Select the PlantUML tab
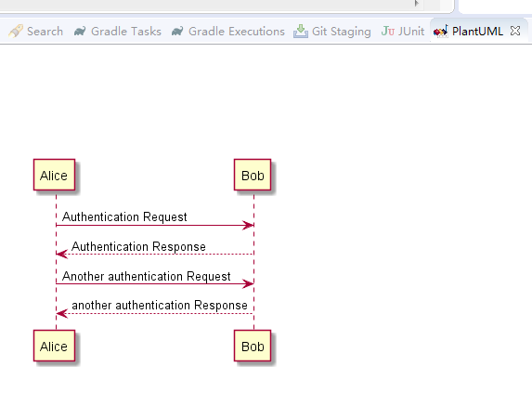Viewport: 532px width, 406px height. coord(477,32)
